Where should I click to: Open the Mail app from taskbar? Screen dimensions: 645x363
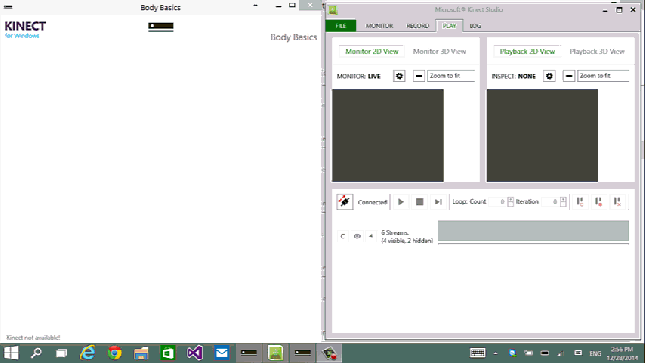click(221, 353)
